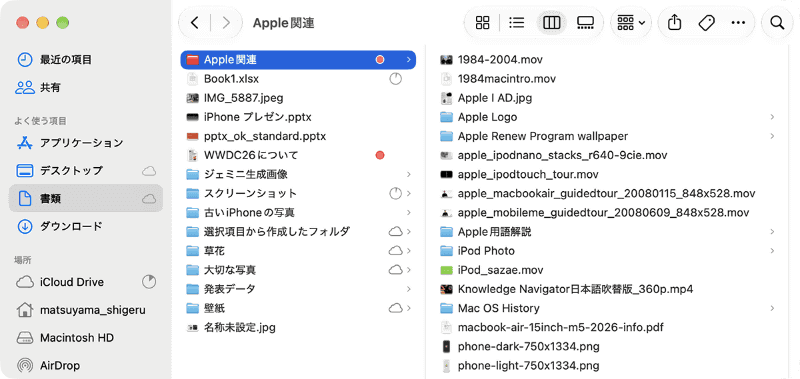Screen dimensions: 800x379
Task: Expand the 発表データ folder chevron
Action: point(409,289)
